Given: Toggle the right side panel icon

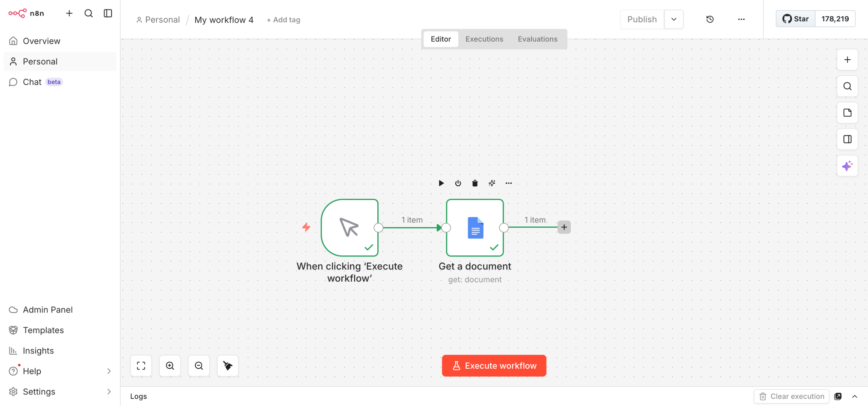Looking at the screenshot, I should [x=847, y=139].
